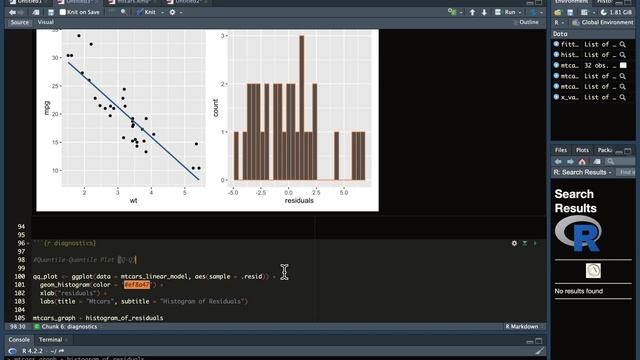Modify chunk options gear for diagnostics chunk

[x=514, y=243]
